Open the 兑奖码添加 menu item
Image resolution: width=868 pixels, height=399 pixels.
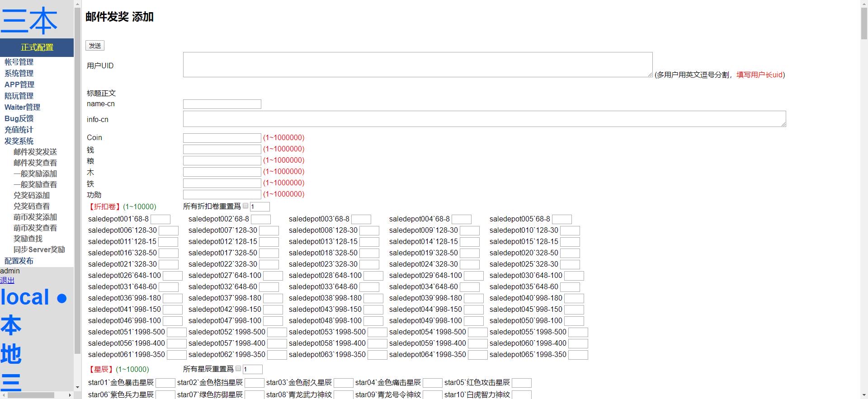click(32, 195)
